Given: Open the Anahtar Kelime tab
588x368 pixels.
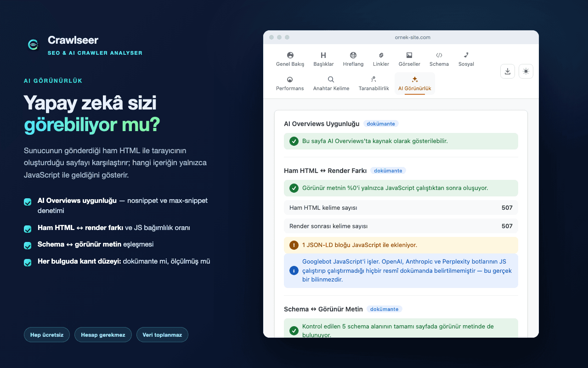Looking at the screenshot, I should 331,84.
